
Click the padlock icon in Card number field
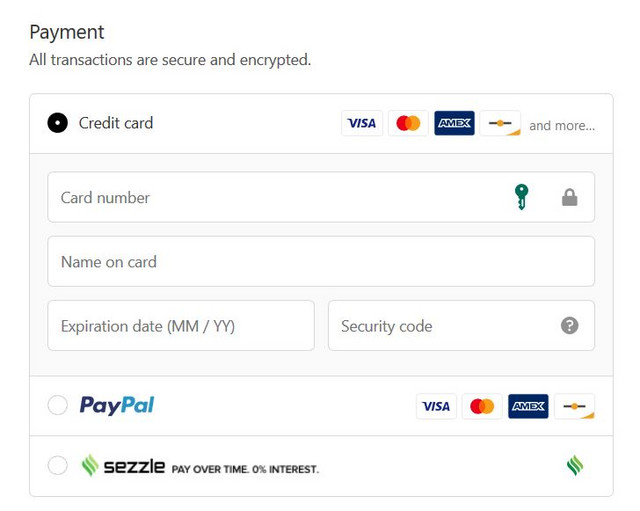click(569, 198)
